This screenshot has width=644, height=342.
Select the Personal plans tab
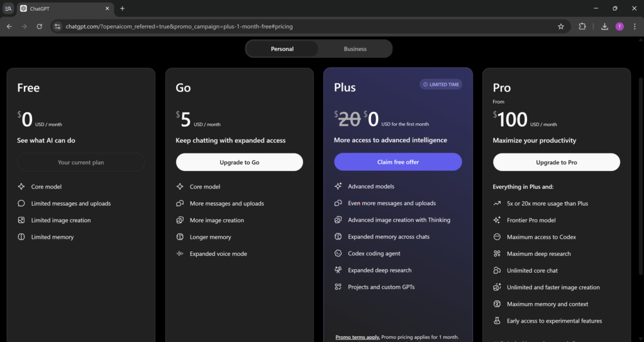tap(282, 49)
